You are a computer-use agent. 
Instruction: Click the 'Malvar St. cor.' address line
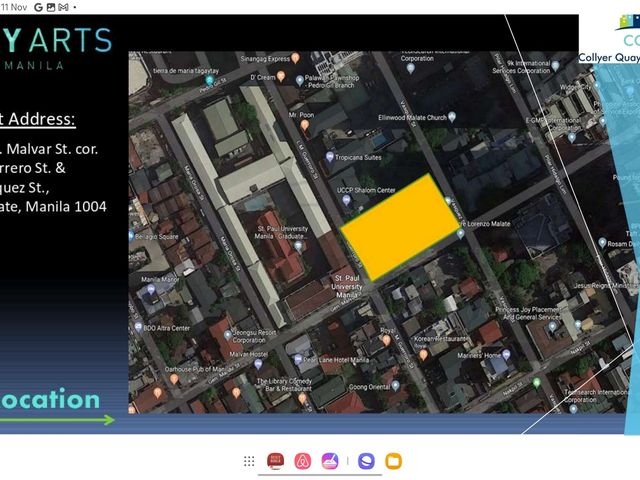(x=52, y=149)
